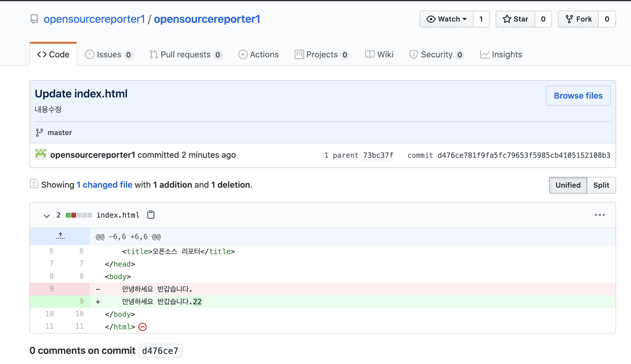Switch to the Pull requests tab

click(x=185, y=55)
